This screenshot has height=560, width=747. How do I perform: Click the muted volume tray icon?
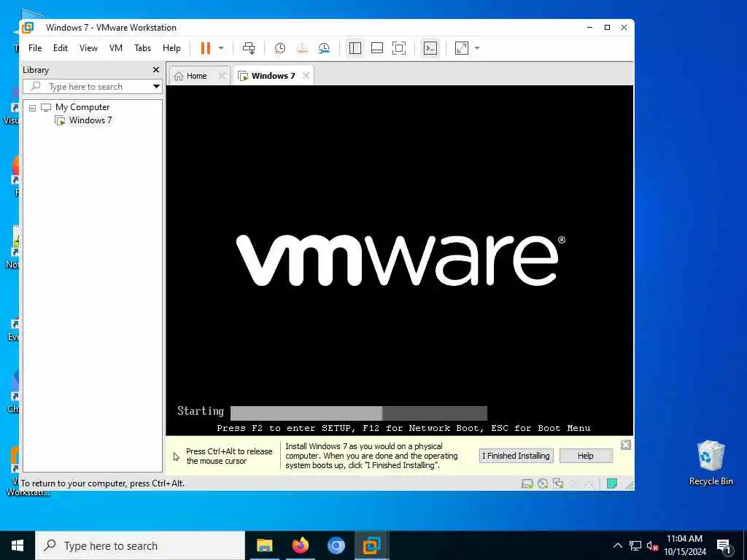click(x=652, y=545)
